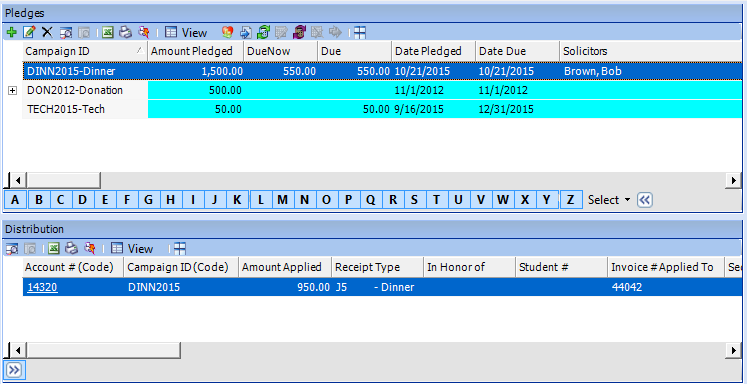Click the 12/31/2015 date due cell
The height and width of the screenshot is (384, 747).
518,110
